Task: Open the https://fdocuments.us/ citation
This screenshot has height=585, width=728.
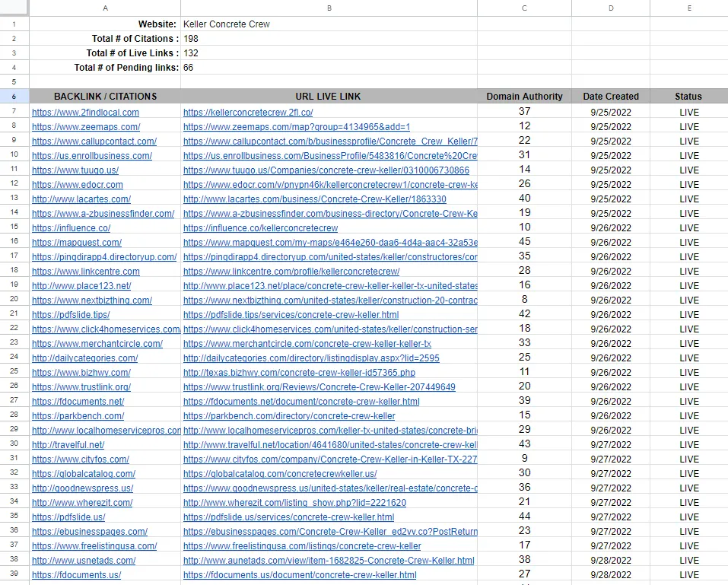Action: 77,575
